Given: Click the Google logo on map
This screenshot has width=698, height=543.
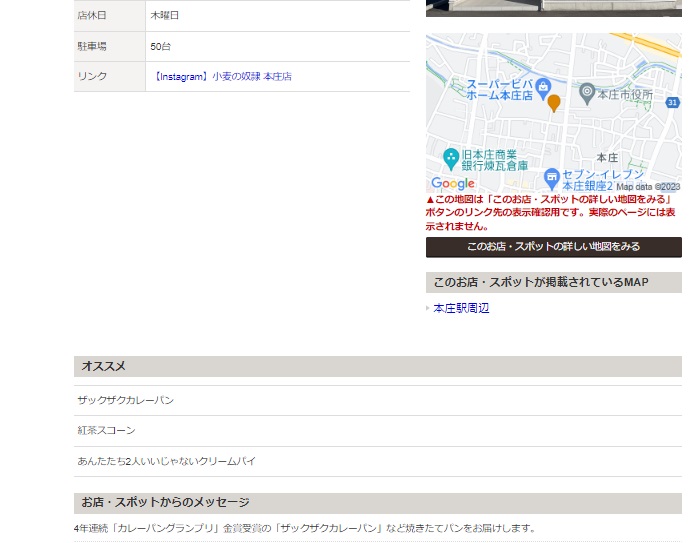Looking at the screenshot, I should [453, 184].
